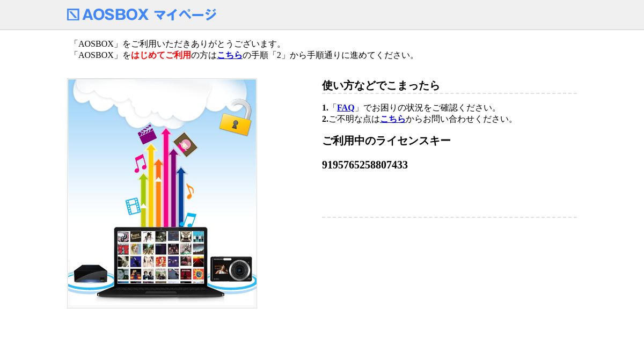Follow the こちら inquiry contact link
This screenshot has height=338, width=644.
point(393,119)
